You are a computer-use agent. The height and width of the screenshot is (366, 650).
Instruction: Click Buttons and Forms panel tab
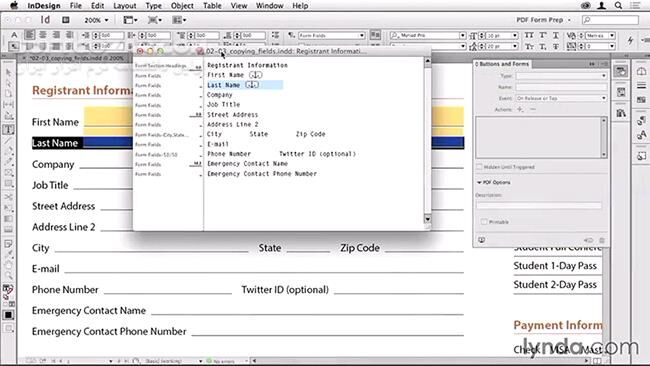(502, 64)
